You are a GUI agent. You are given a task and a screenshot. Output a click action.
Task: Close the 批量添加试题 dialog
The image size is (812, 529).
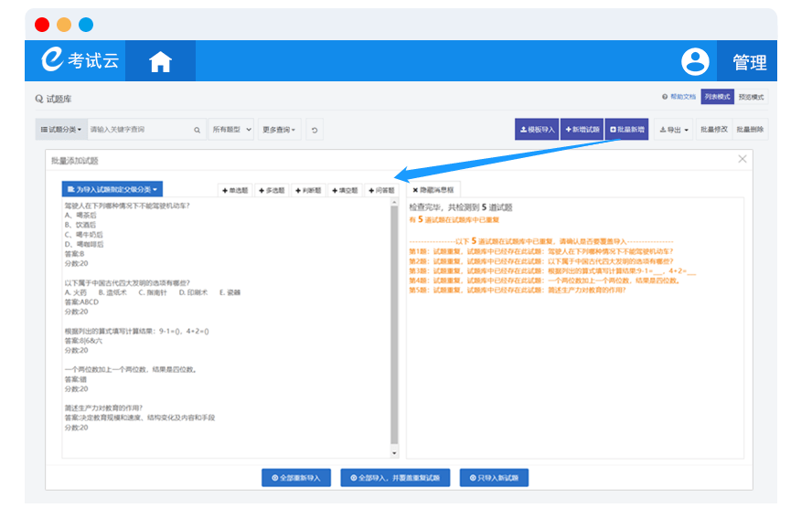point(743,159)
